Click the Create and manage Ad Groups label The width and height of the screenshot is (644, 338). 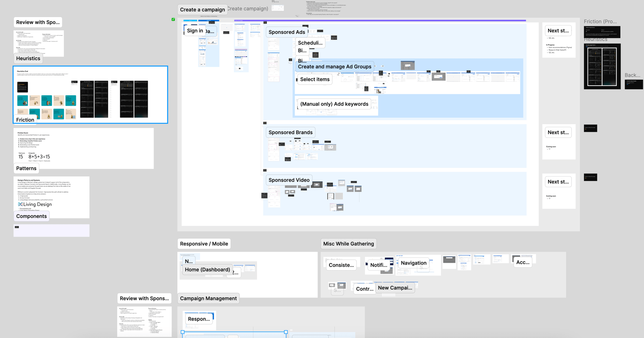click(x=335, y=67)
